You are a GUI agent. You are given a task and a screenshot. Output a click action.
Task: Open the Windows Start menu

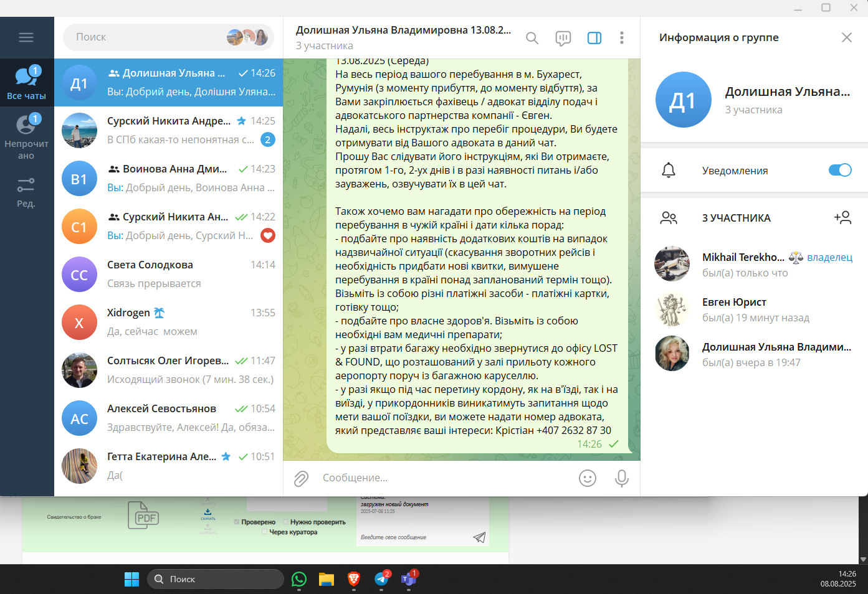pos(131,579)
